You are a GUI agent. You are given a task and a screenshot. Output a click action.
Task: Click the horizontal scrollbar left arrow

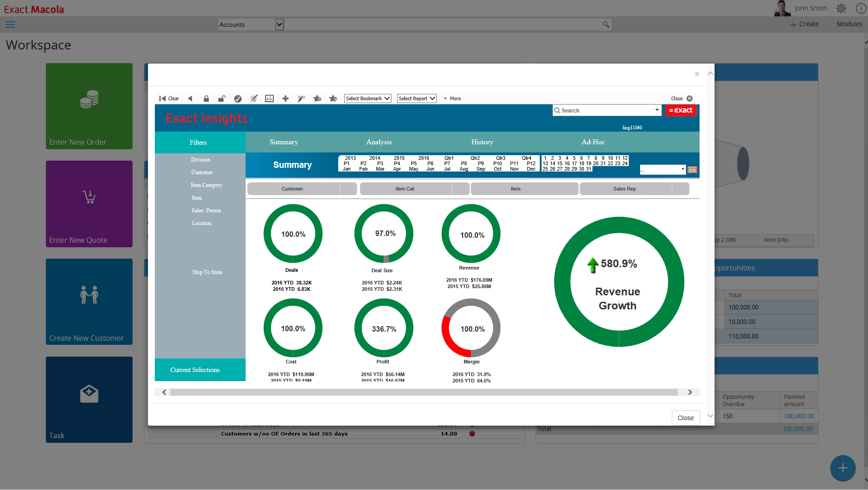164,392
